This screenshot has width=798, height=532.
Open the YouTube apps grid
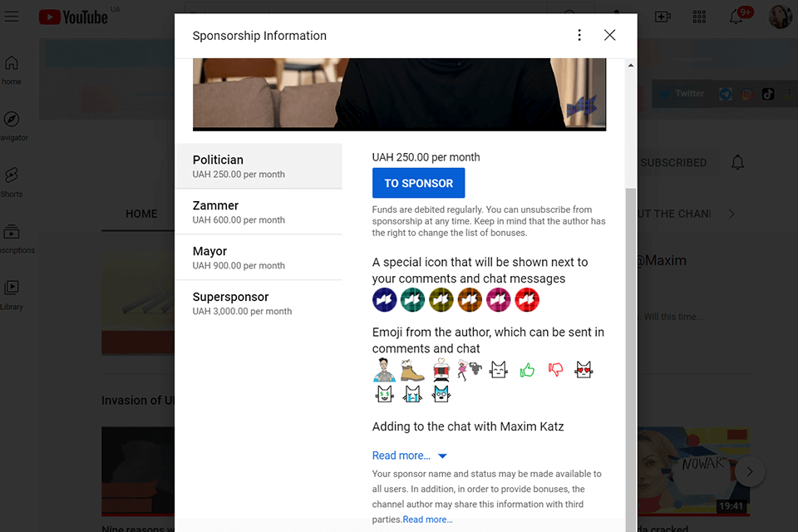click(699, 17)
